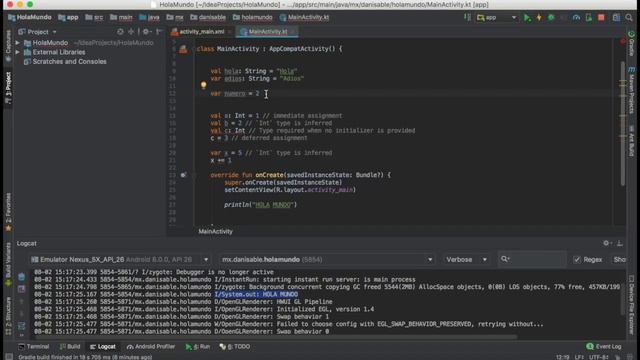The height and width of the screenshot is (360, 640).
Task: Click the lightbulb quick-fix icon in editor
Action: (x=203, y=85)
